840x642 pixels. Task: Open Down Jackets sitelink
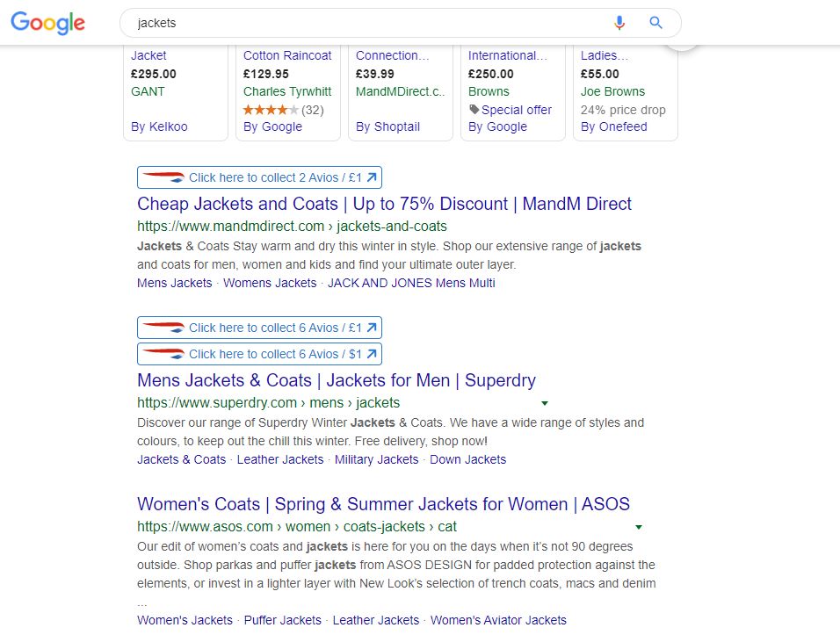click(467, 460)
